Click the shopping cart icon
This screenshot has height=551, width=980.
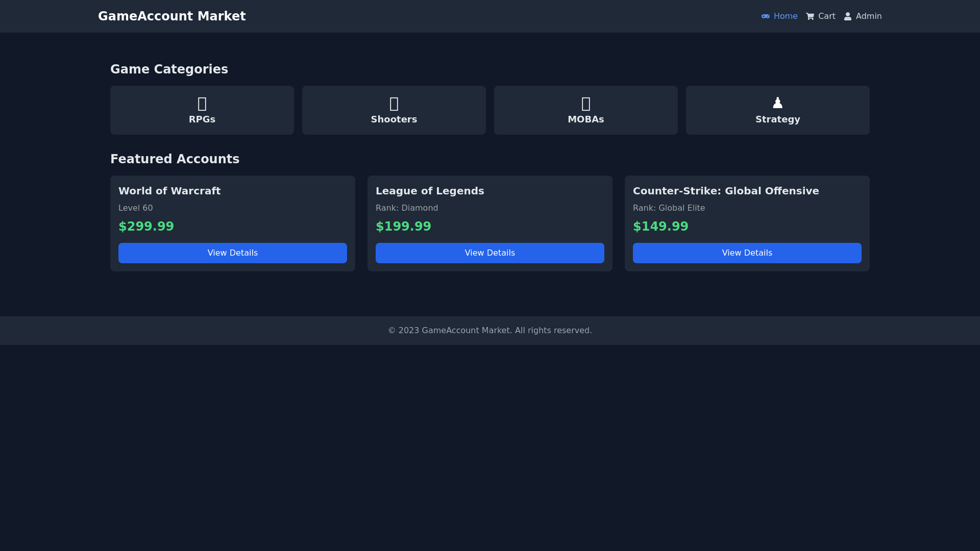click(810, 16)
